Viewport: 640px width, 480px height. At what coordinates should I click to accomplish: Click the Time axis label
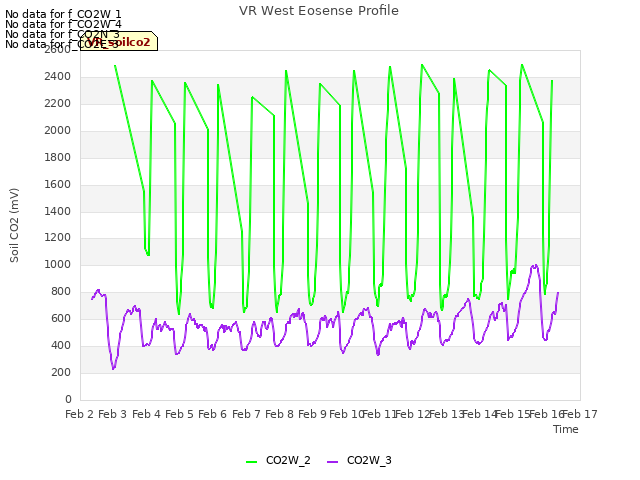(566, 429)
